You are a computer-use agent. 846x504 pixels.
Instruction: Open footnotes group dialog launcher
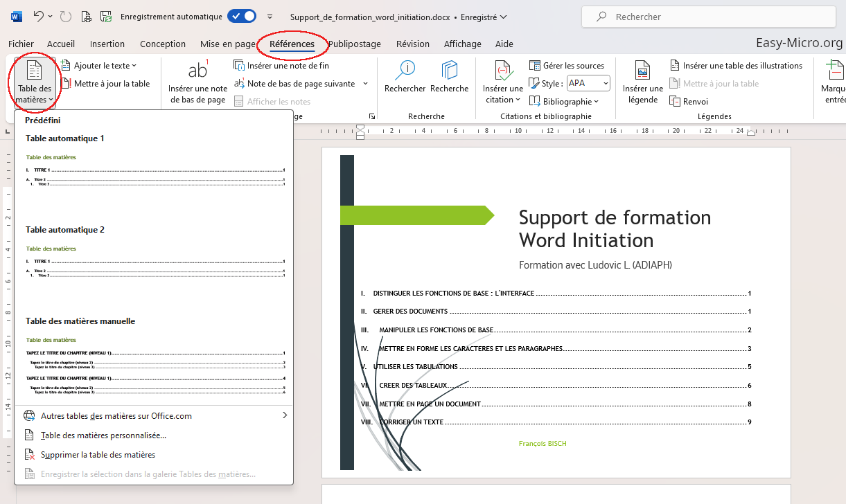[372, 116]
